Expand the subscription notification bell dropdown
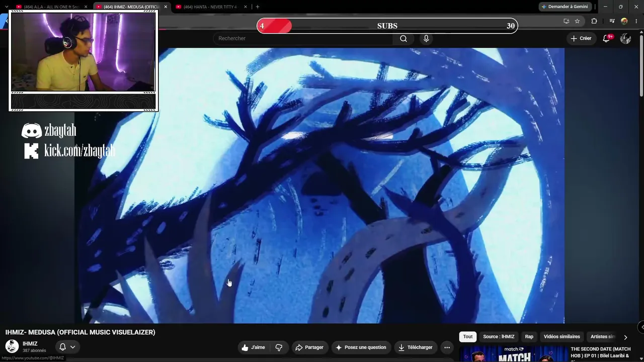The image size is (644, 362). pyautogui.click(x=67, y=347)
